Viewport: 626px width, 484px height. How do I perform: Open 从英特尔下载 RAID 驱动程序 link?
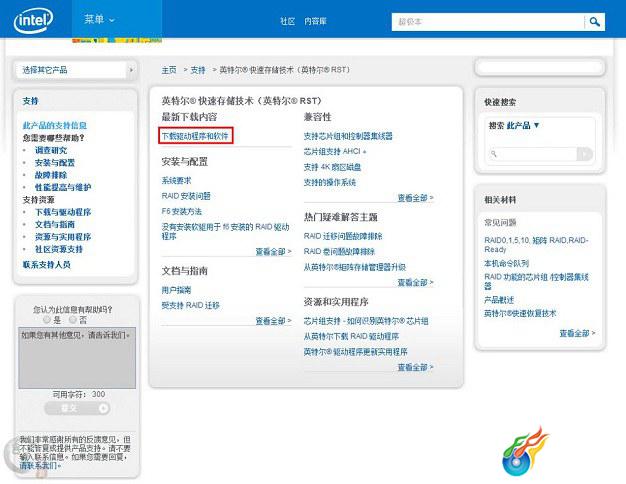coord(351,336)
